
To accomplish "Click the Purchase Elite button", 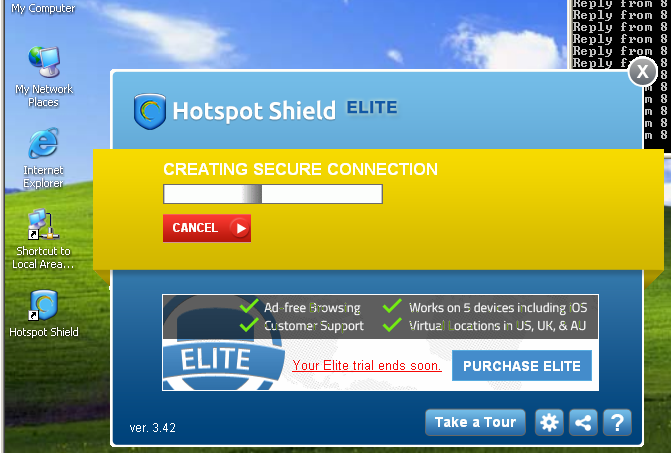I will 522,366.
